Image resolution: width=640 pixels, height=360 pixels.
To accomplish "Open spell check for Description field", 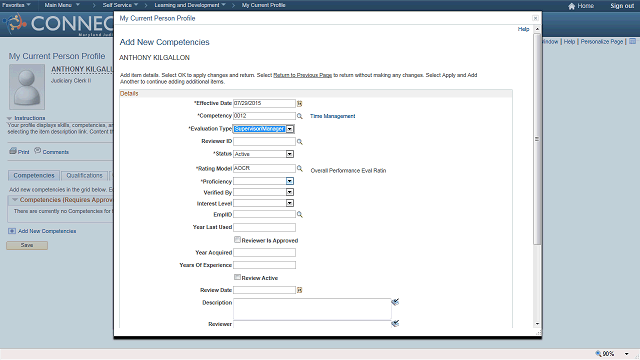I will click(395, 302).
